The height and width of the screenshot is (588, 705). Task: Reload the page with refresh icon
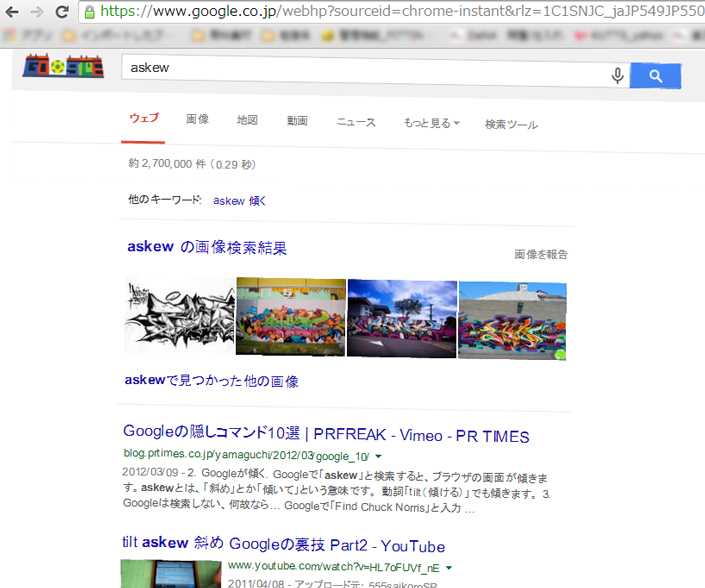(62, 12)
